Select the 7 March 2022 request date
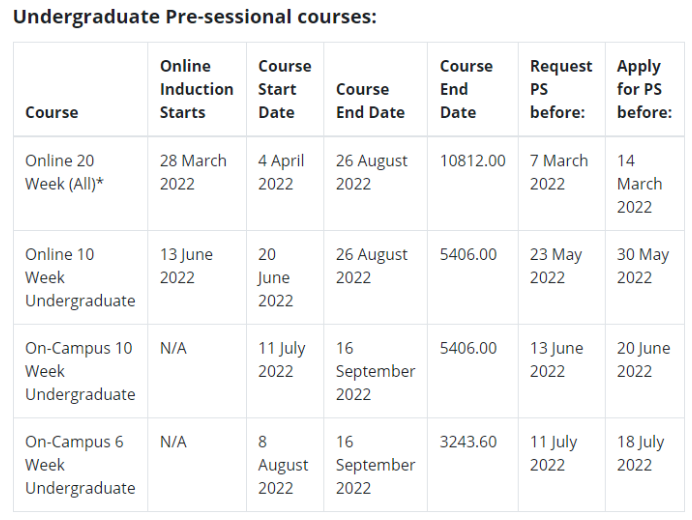The width and height of the screenshot is (692, 520). (559, 172)
